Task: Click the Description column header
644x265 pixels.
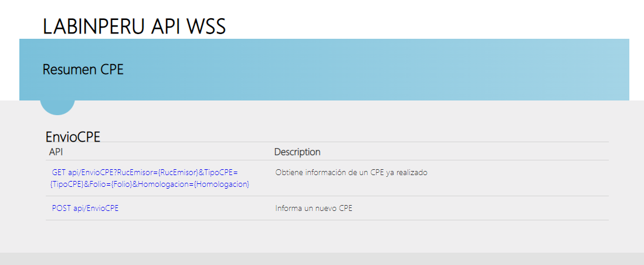Action: 297,152
